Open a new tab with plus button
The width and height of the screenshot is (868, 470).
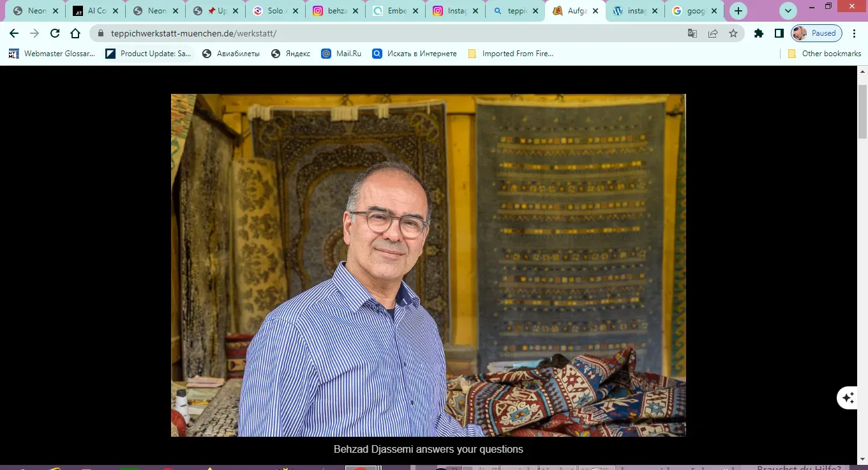coord(738,11)
